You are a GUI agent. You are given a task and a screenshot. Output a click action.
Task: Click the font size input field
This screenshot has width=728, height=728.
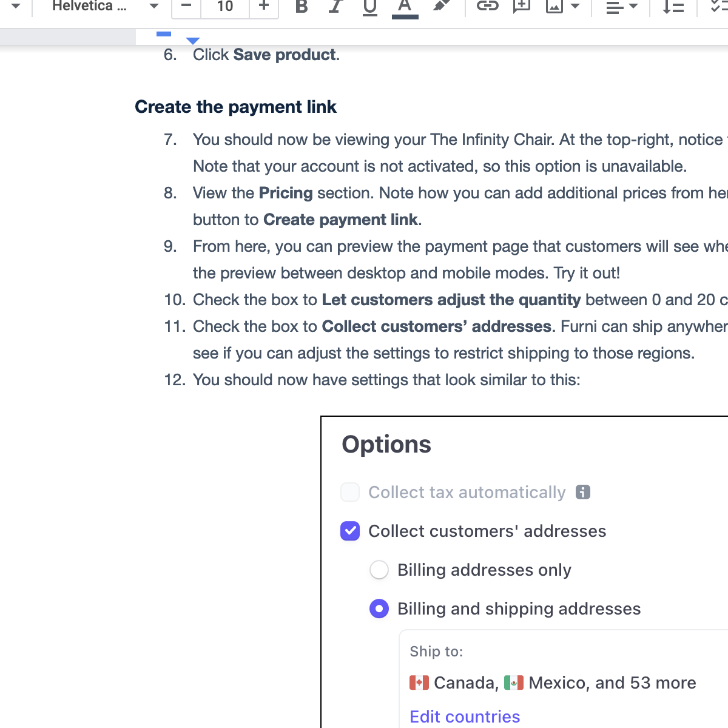click(224, 6)
